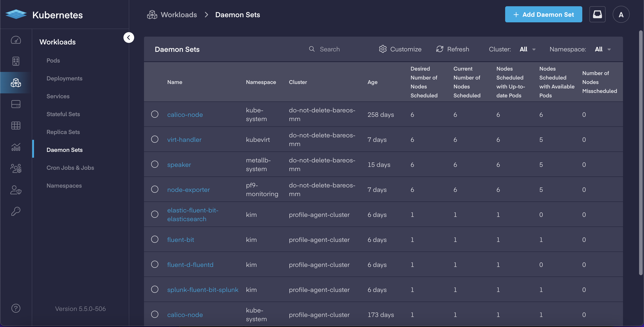This screenshot has height=327, width=644.
Task: Open the fluent-bit daemon set link
Action: click(x=180, y=240)
